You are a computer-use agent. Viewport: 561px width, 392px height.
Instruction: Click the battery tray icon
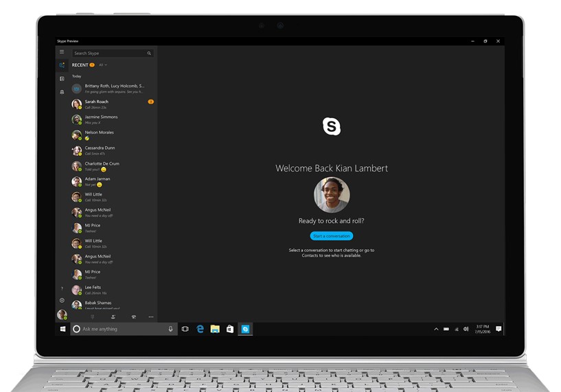click(x=446, y=329)
